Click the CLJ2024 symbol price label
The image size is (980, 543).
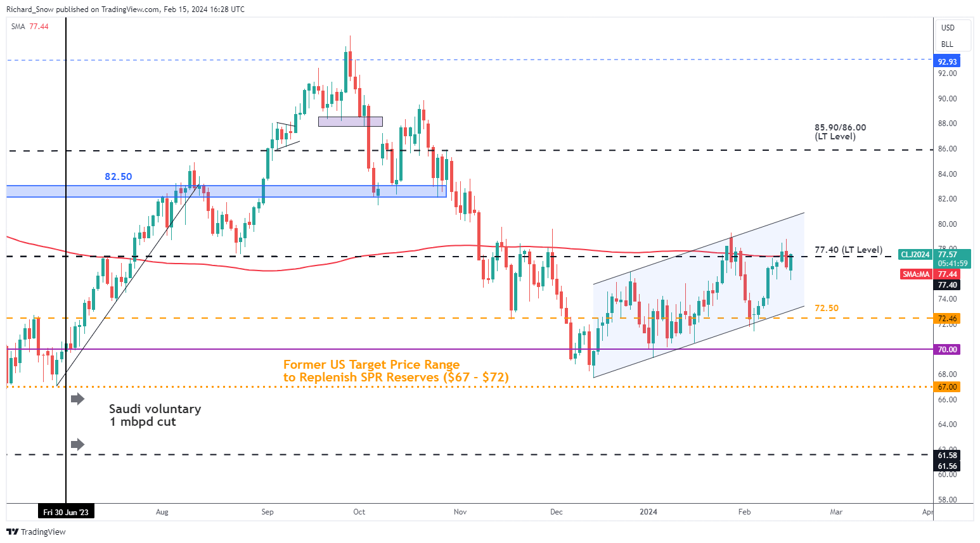[916, 255]
